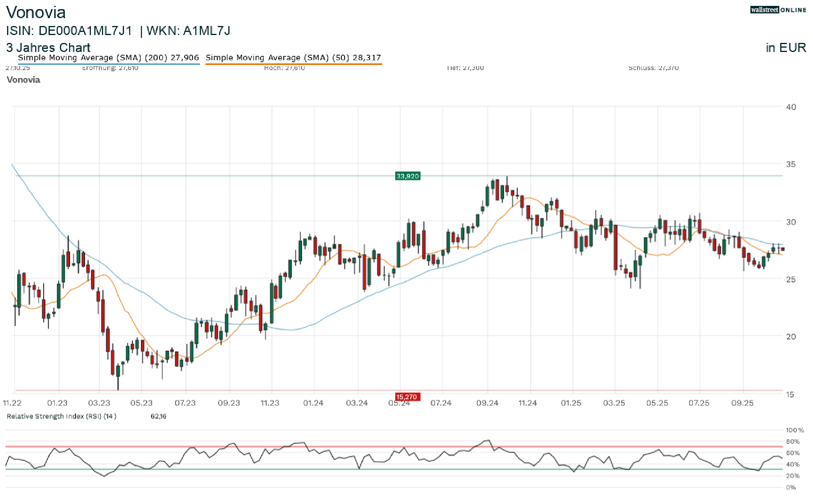Click the green 33,920 high price label
Image resolution: width=813 pixels, height=504 pixels.
(x=407, y=176)
